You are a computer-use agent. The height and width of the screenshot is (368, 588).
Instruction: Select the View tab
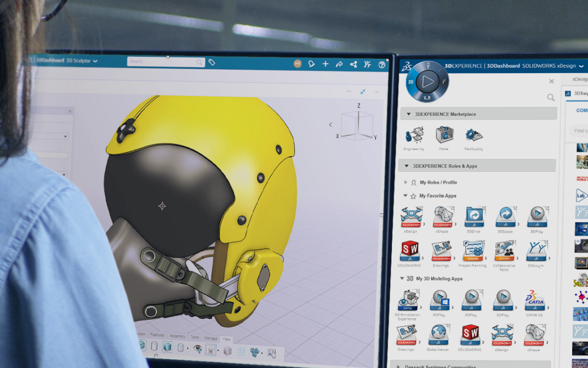(226, 339)
